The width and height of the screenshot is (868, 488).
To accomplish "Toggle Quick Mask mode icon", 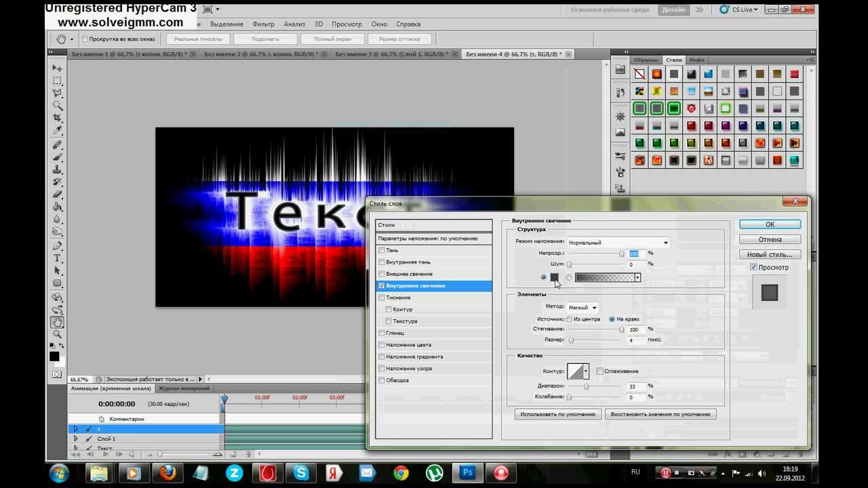I will 57,374.
